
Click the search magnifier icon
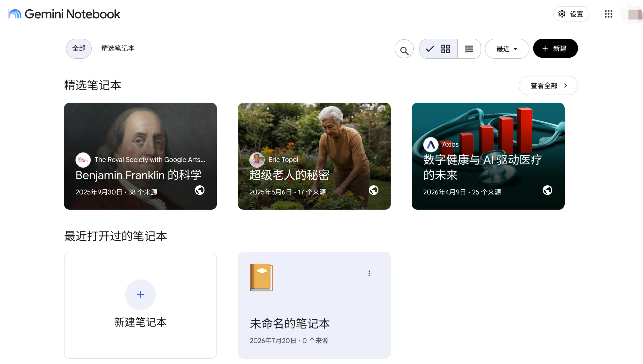pos(404,49)
